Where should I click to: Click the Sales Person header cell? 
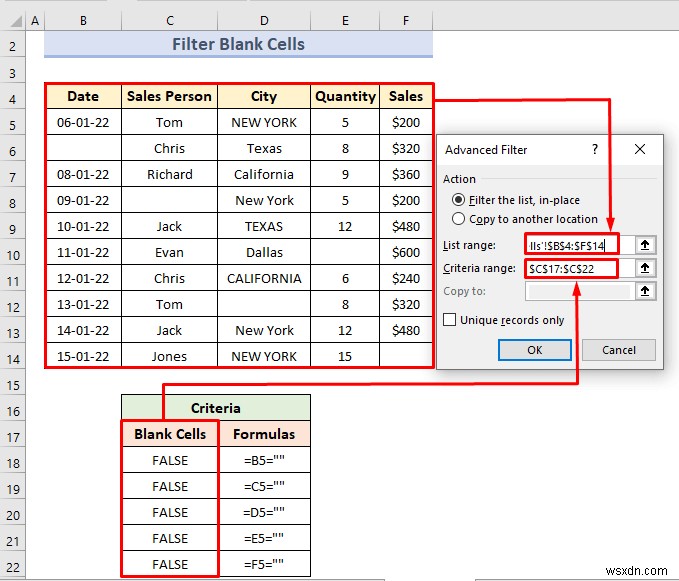click(x=169, y=96)
